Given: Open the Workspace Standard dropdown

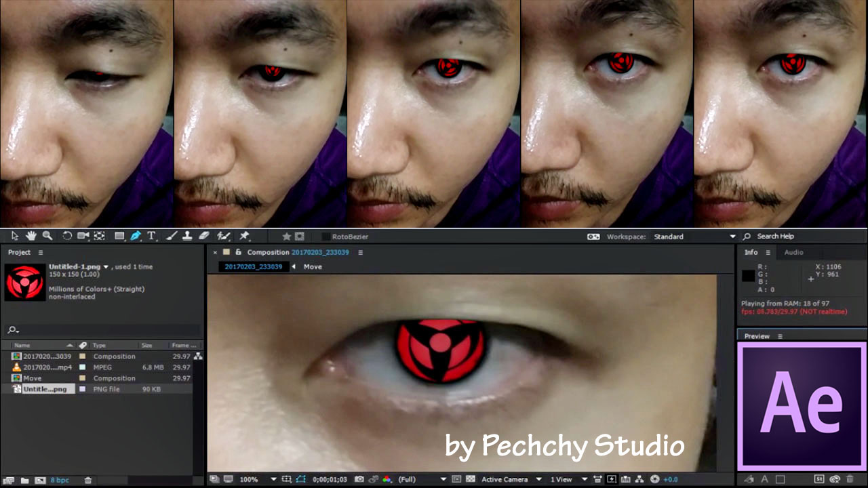Looking at the screenshot, I should click(694, 237).
